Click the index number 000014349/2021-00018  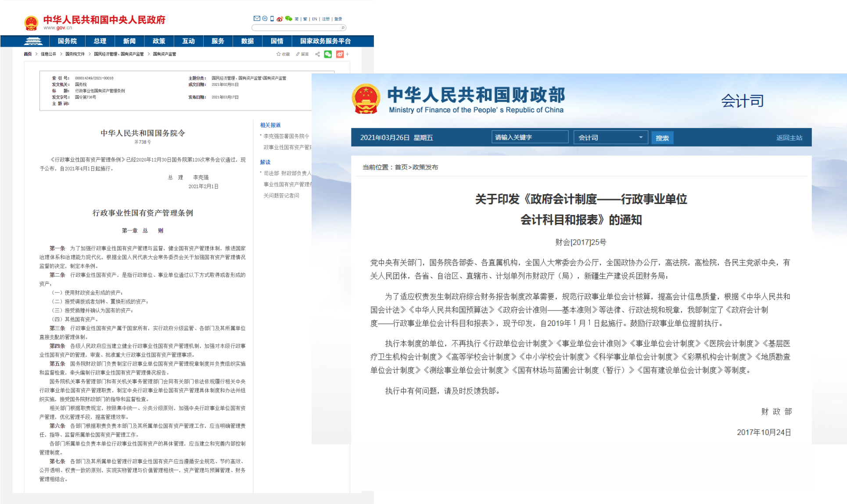coord(94,78)
